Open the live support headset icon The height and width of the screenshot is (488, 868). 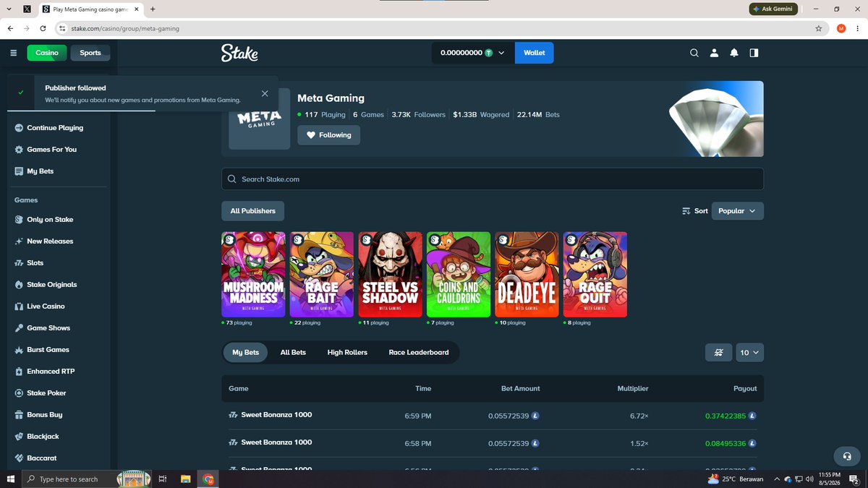click(x=846, y=456)
